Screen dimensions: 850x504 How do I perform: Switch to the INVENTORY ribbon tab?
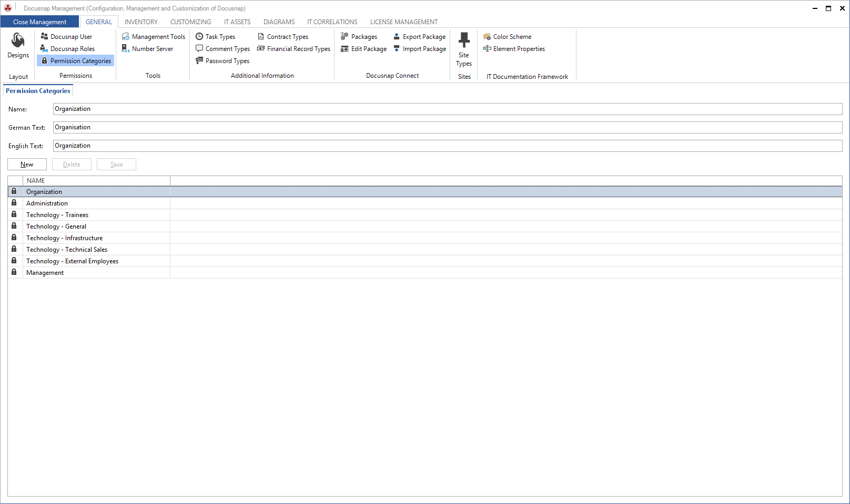(141, 22)
